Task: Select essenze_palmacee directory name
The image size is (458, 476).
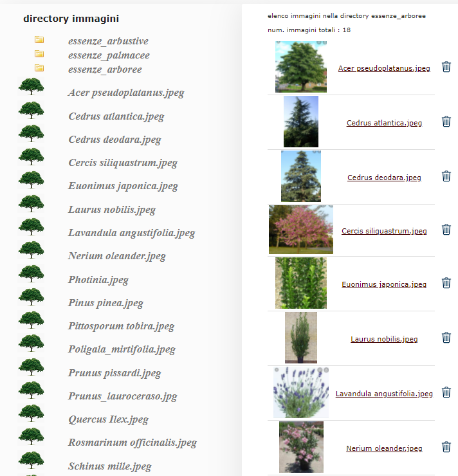Action: click(x=109, y=55)
